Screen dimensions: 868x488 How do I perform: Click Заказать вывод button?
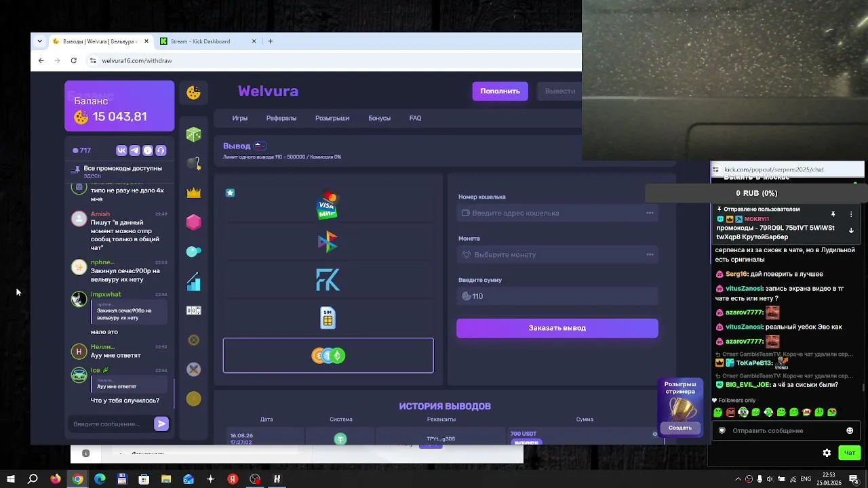(x=557, y=328)
